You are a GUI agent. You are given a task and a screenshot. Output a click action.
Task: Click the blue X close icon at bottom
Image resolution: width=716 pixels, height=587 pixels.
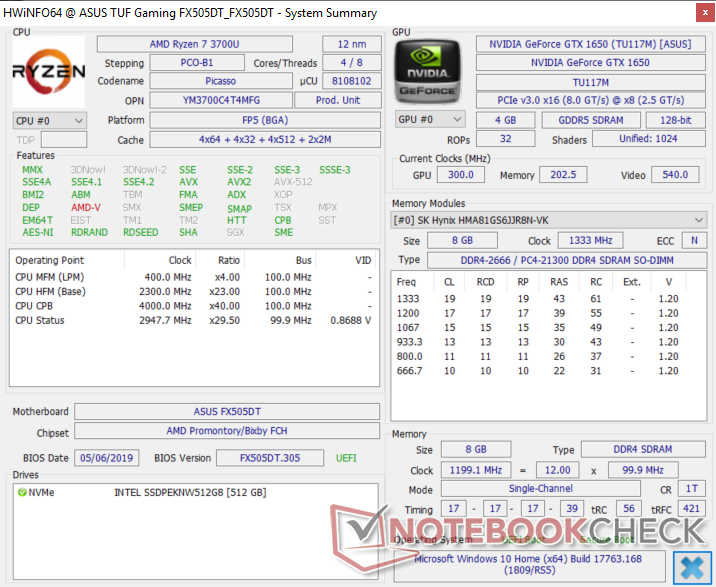(x=692, y=567)
